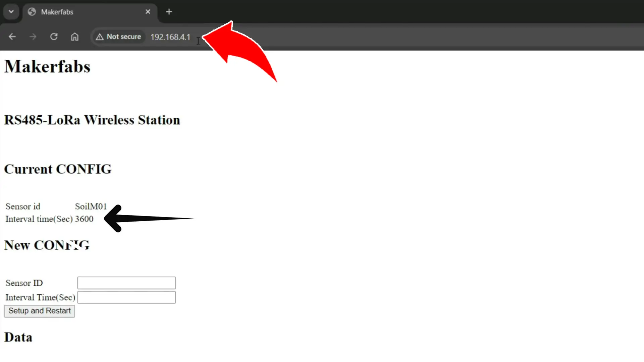644x362 pixels.
Task: Focus the Interval Time(Sec) input field
Action: 126,297
